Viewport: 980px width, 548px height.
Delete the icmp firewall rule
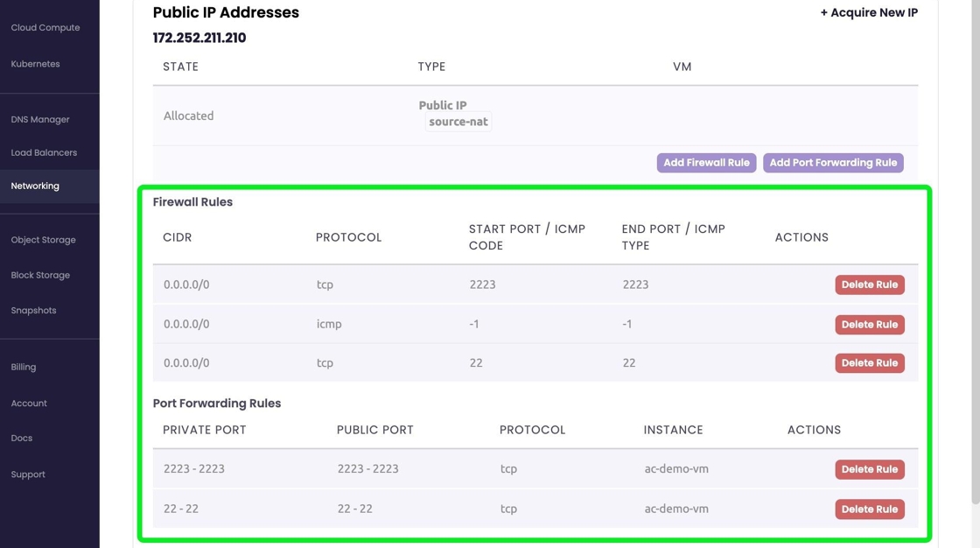coord(869,325)
